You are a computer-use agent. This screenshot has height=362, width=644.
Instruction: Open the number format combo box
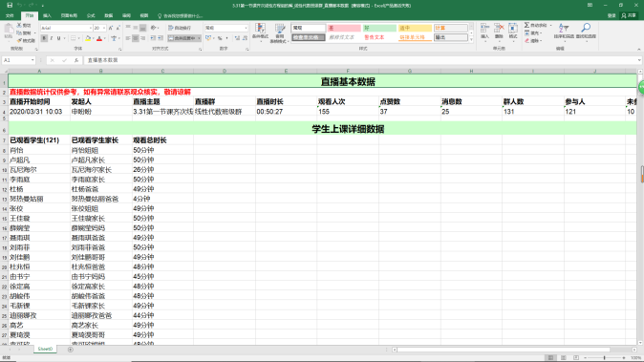(x=226, y=28)
